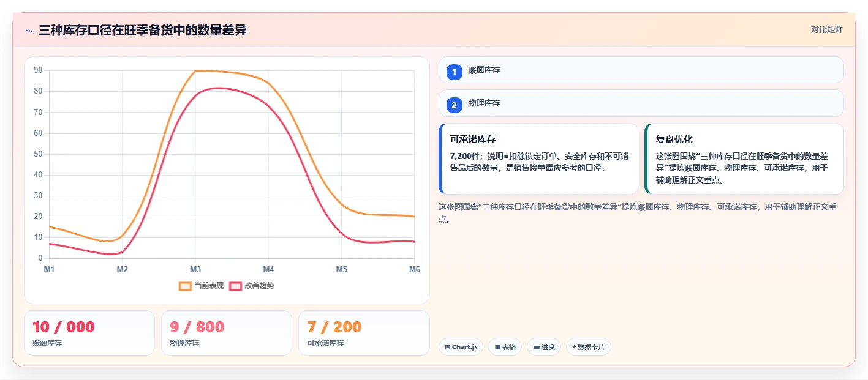Click the 进度 tag chip

click(x=544, y=347)
